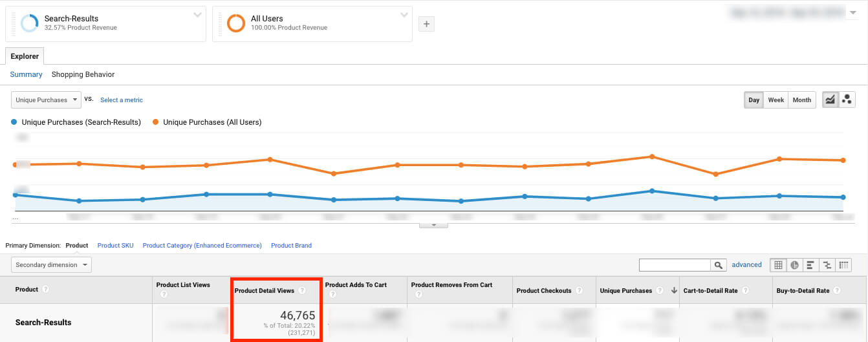Image resolution: width=868 pixels, height=342 pixels.
Task: Select the percentage pie chart view
Action: click(794, 265)
